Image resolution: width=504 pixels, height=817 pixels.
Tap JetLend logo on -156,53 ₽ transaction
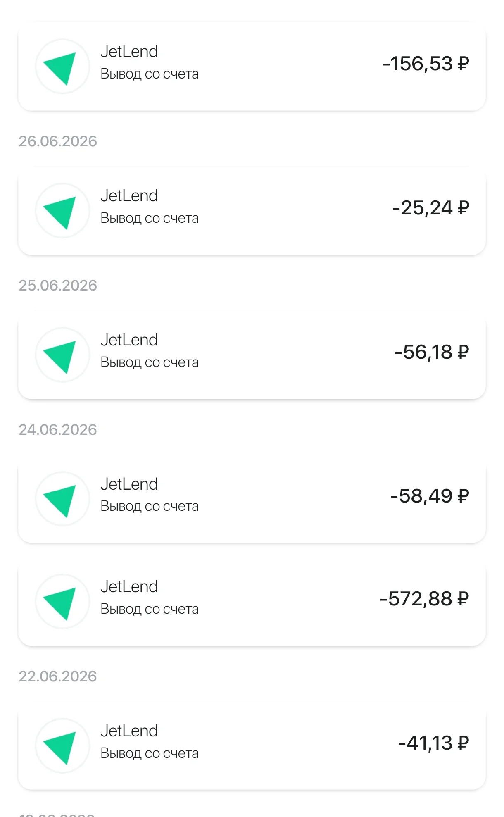tap(62, 67)
